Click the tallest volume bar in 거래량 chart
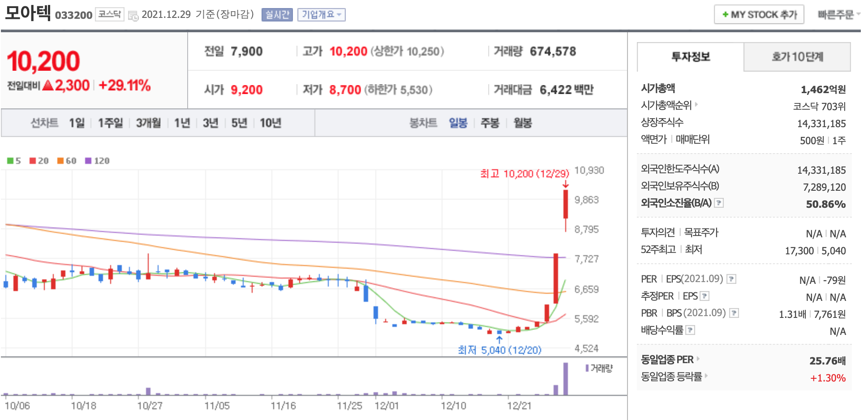The height and width of the screenshot is (420, 868). point(566,379)
